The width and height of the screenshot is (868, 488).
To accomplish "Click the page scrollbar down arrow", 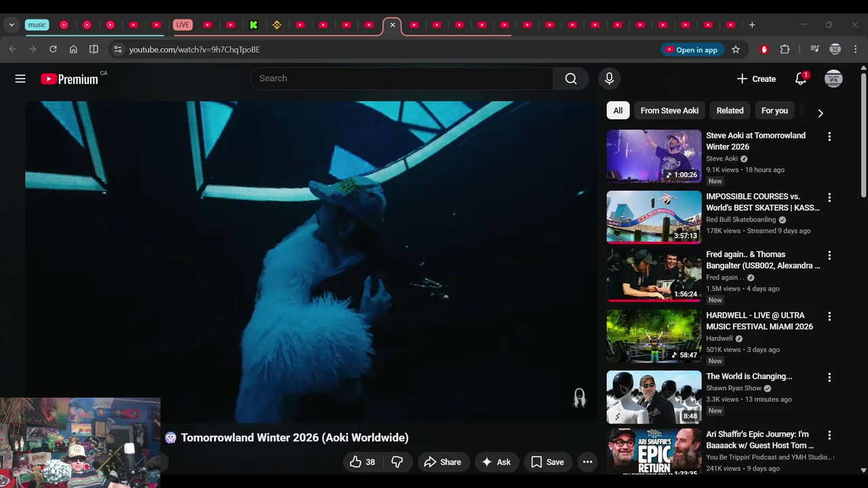I will pos(863,470).
